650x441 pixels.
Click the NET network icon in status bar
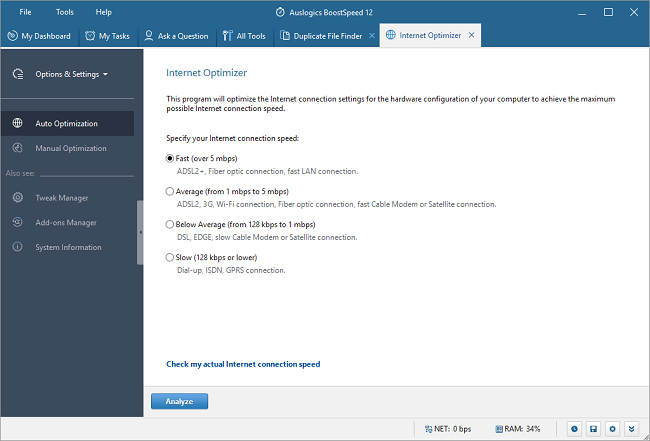pos(428,429)
